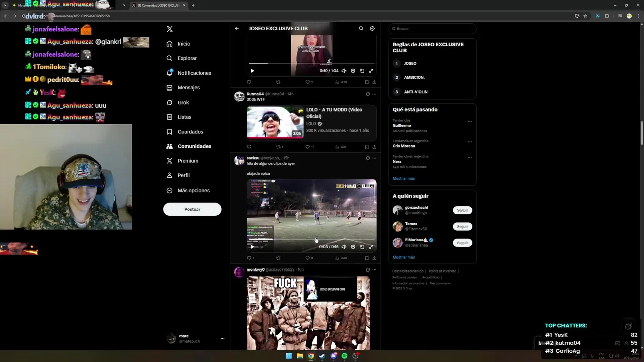Screen dimensions: 644x362
Task: Open Mensajes in the sidebar
Action: coord(183,87)
